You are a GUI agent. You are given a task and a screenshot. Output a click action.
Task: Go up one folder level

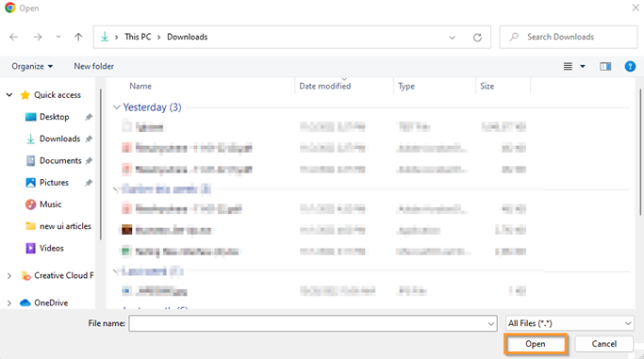click(x=78, y=37)
